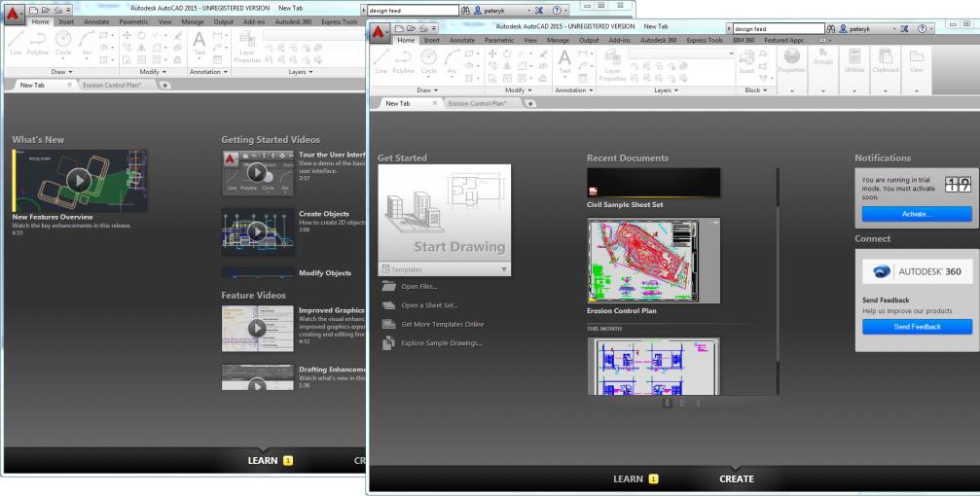Viewport: 980px width, 496px height.
Task: Select the Polyline tool in front window
Action: pos(403,61)
